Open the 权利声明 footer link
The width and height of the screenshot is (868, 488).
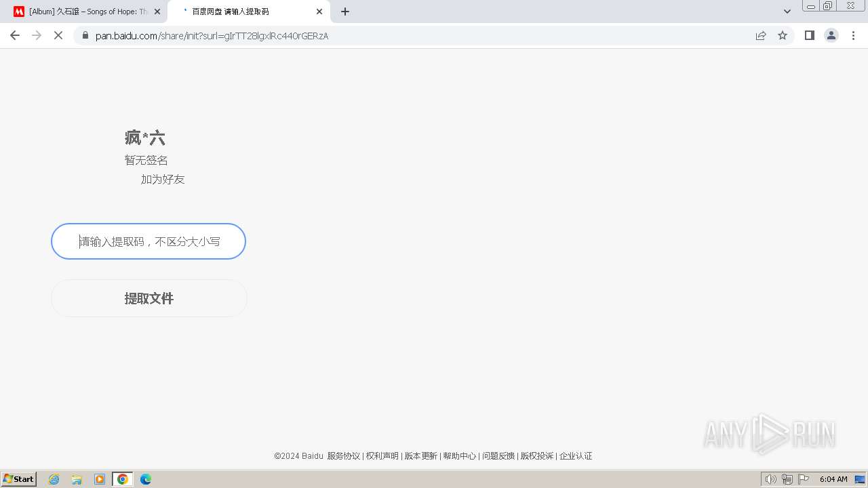point(382,456)
